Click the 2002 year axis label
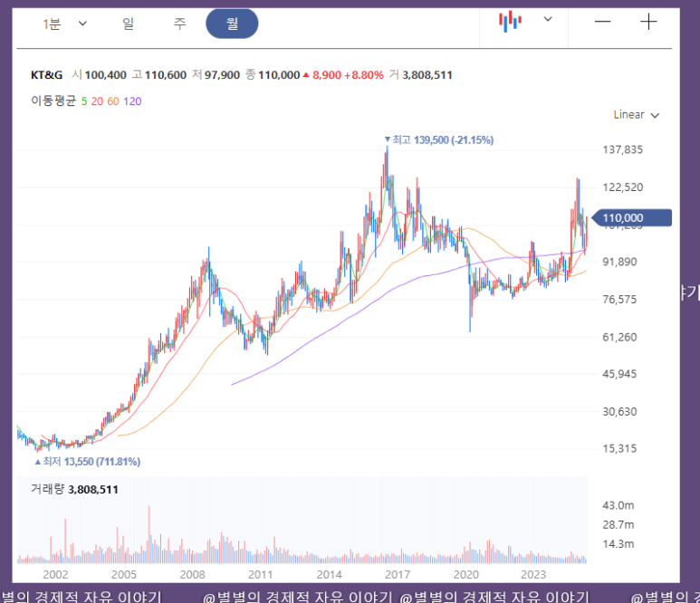This screenshot has height=603, width=700. click(55, 574)
